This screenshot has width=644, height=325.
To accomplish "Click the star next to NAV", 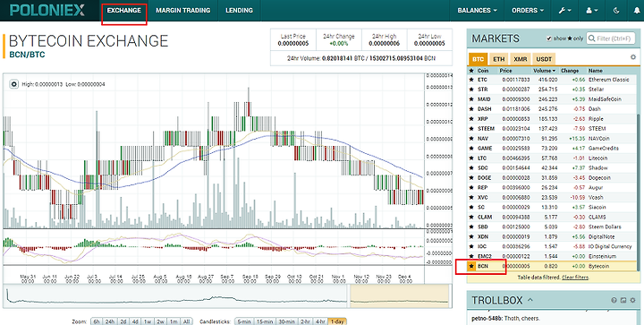I will (x=471, y=139).
